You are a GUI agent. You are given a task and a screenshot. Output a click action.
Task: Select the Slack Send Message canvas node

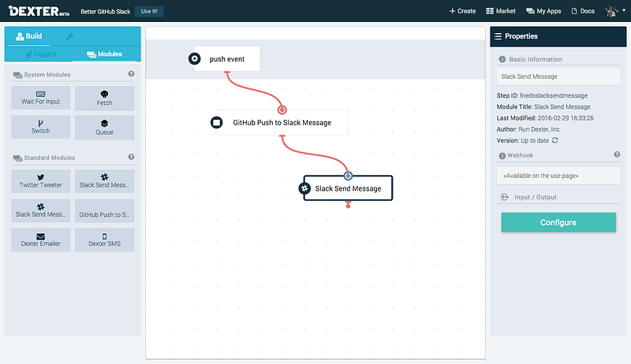(x=348, y=188)
